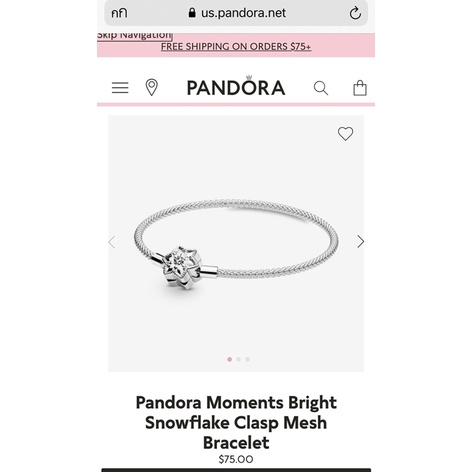Open the shopping bag icon
The image size is (472, 472).
click(360, 88)
